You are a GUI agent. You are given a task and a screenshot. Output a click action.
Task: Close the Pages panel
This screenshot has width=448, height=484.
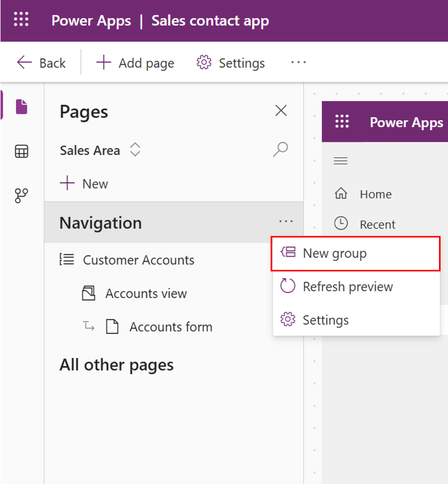[281, 110]
